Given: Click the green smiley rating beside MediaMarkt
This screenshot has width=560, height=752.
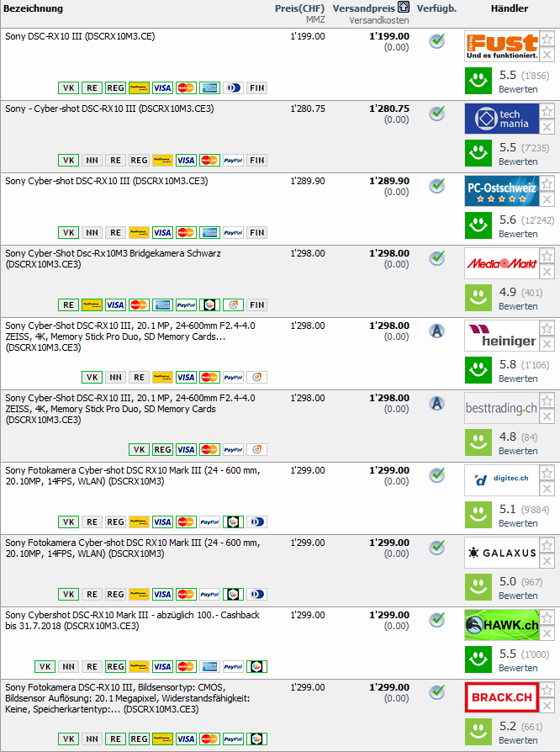Looking at the screenshot, I should pos(479,298).
